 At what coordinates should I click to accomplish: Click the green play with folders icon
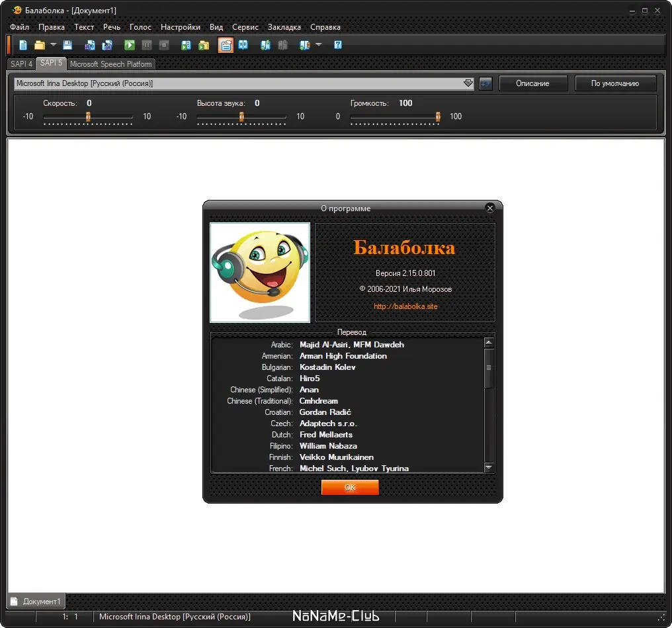click(204, 45)
